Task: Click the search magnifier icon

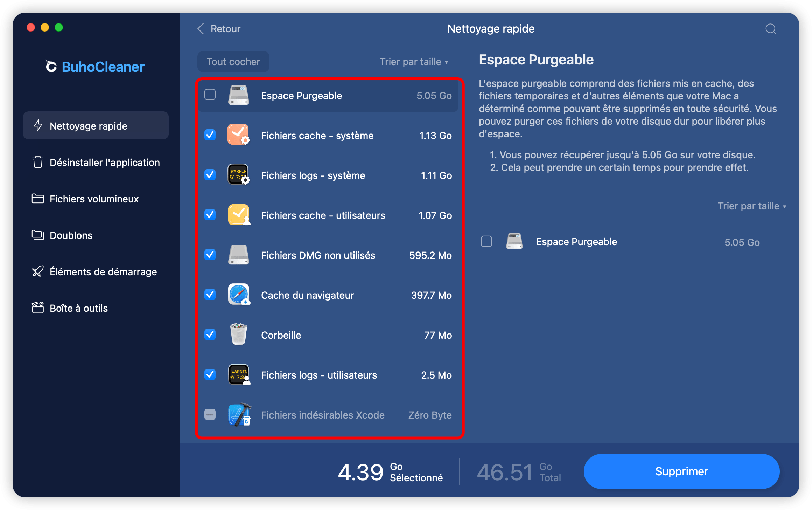Action: (770, 29)
